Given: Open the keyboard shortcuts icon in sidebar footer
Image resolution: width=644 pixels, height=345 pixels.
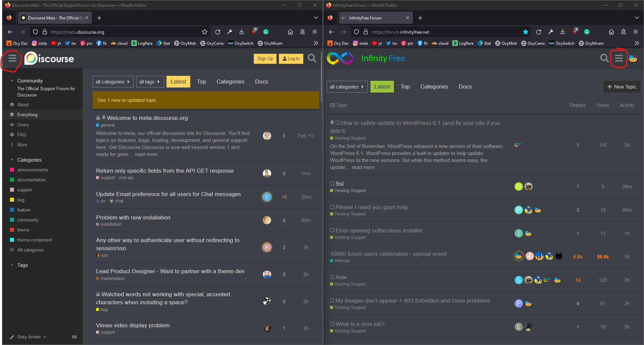Looking at the screenshot, I should 75,337.
